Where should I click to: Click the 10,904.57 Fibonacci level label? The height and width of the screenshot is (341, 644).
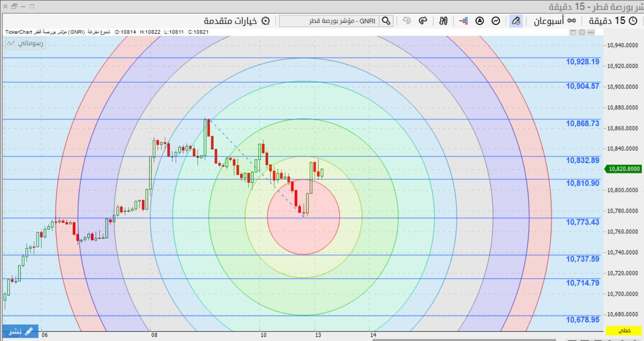click(582, 86)
